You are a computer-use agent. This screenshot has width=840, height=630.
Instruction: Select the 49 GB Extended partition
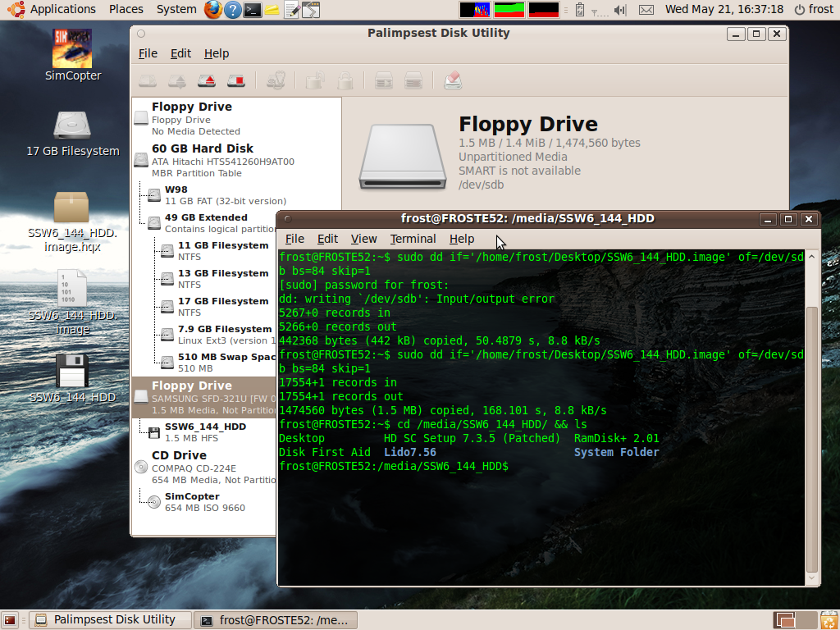(x=204, y=223)
